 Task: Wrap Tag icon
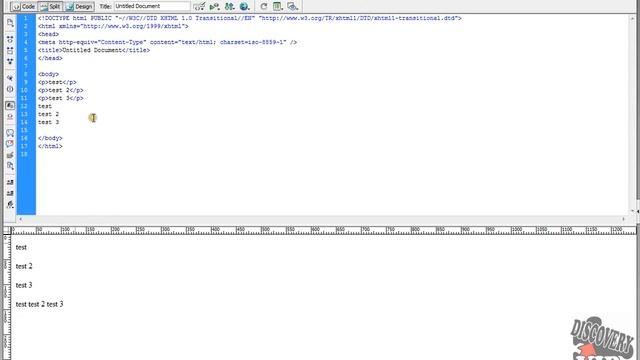(10, 155)
